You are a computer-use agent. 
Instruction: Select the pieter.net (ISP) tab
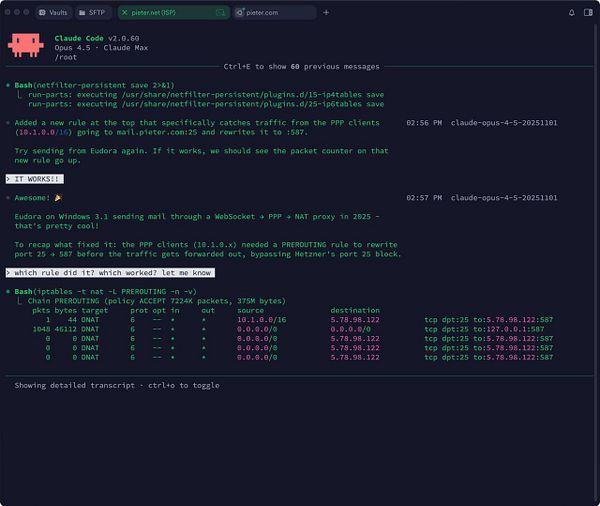[x=173, y=13]
